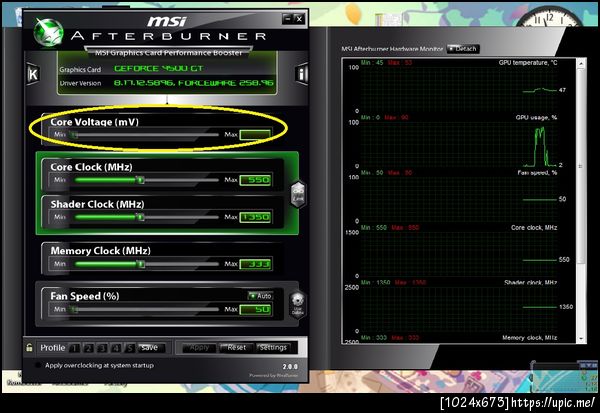Screen dimensions: 600x413
Task: Click the Save profile button
Action: click(x=151, y=348)
